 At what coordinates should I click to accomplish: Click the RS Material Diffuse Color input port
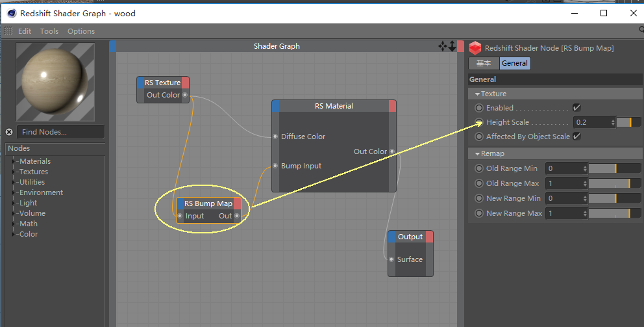pyautogui.click(x=276, y=137)
